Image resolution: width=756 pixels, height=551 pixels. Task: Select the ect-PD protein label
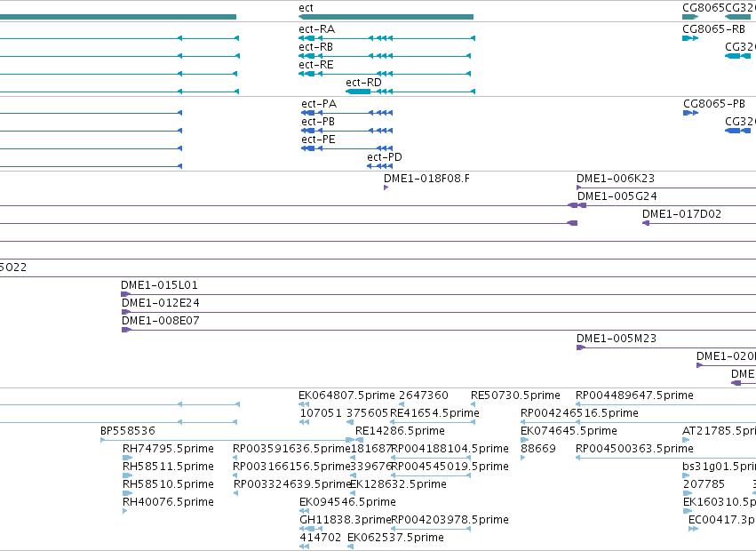point(385,157)
